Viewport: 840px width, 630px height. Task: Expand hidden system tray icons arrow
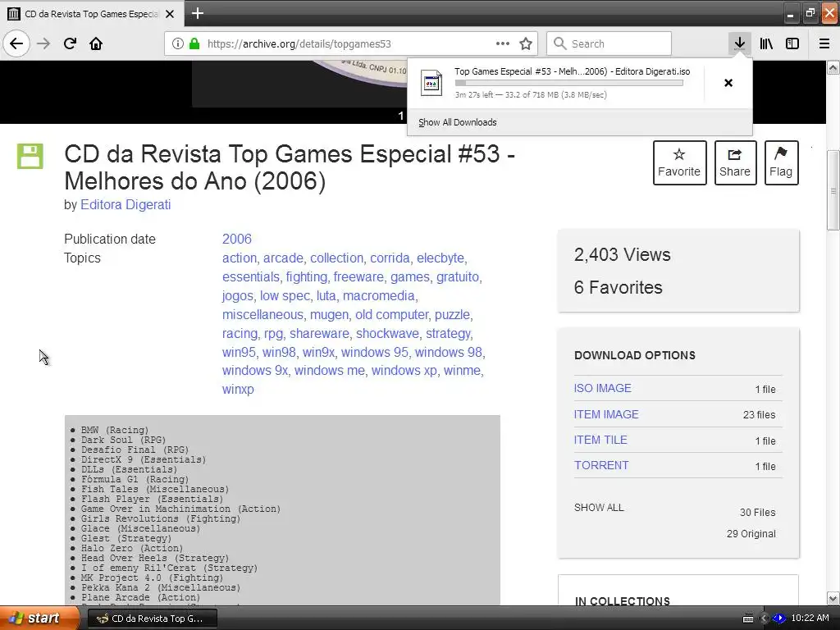coord(765,619)
